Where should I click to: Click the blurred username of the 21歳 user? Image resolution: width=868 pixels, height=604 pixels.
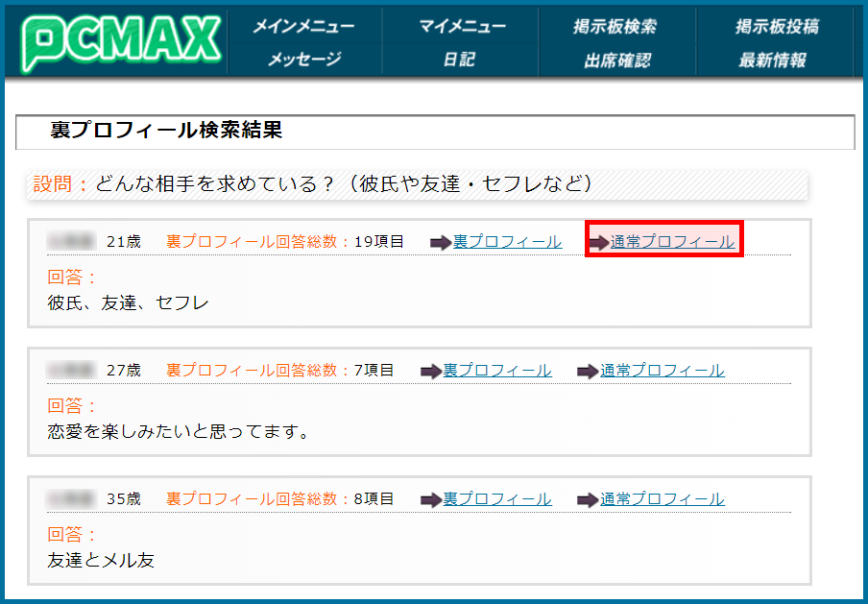72,241
